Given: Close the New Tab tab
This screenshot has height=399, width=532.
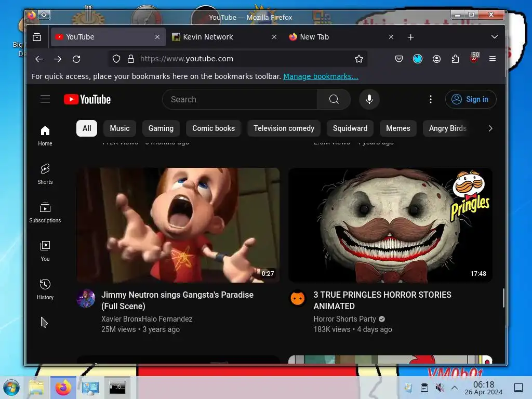Looking at the screenshot, I should click(x=391, y=37).
